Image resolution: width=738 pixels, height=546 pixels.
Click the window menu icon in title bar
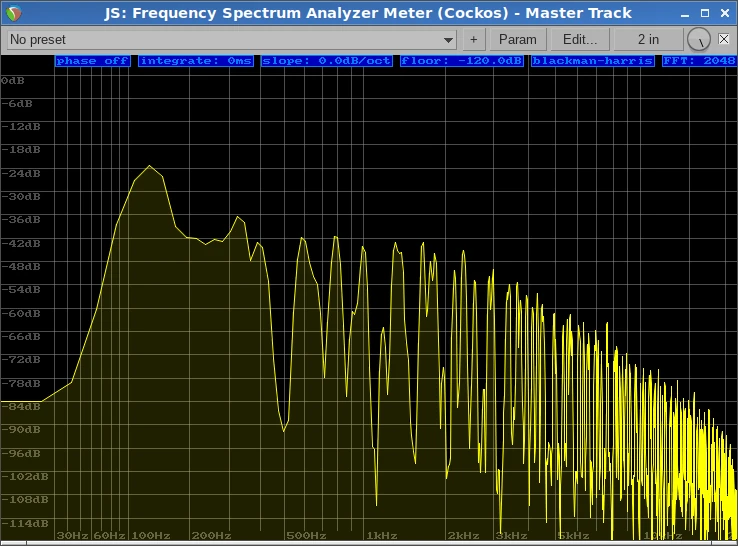coord(13,13)
